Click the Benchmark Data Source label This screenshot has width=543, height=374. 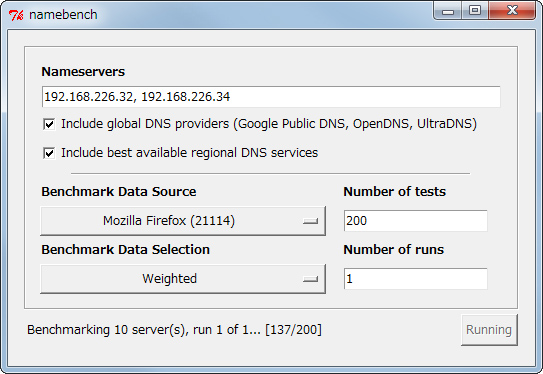point(119,192)
